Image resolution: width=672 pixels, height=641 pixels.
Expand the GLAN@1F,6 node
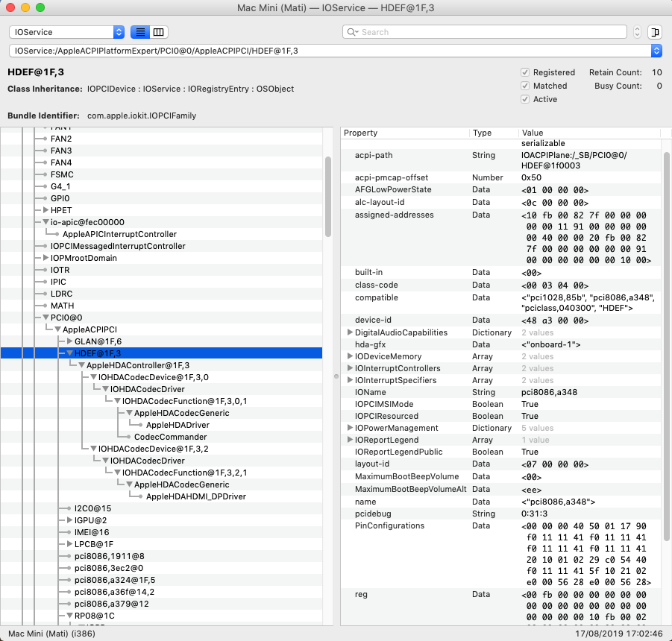click(x=69, y=341)
